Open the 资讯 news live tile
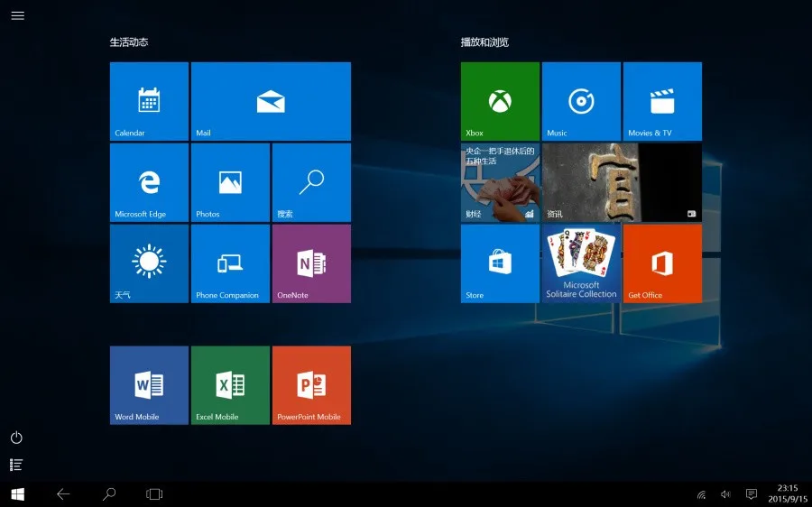 coord(622,183)
